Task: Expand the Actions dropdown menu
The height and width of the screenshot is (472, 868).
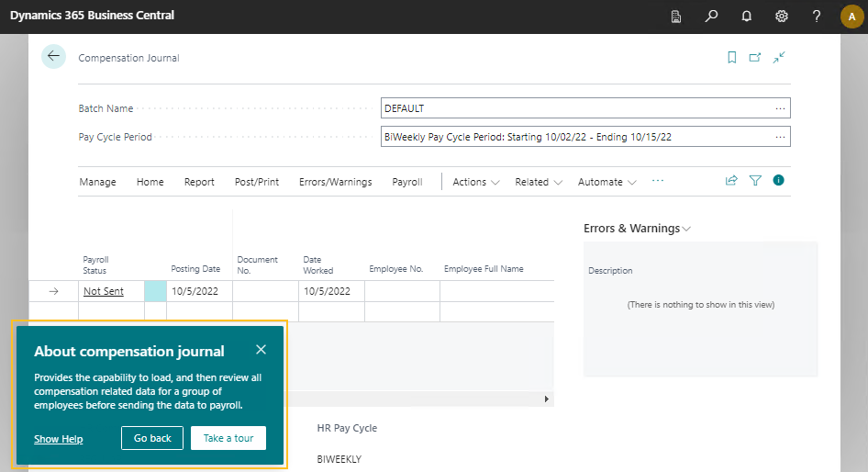Action: 475,182
